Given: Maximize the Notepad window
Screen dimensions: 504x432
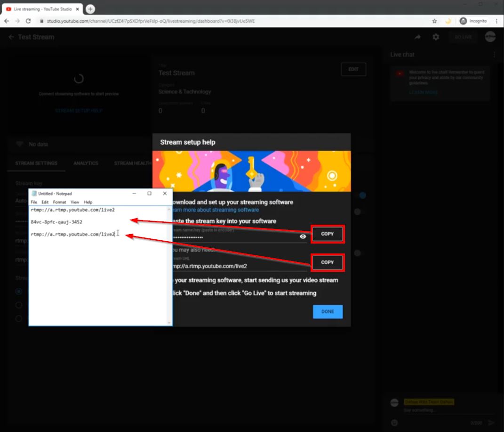Looking at the screenshot, I should [x=150, y=193].
